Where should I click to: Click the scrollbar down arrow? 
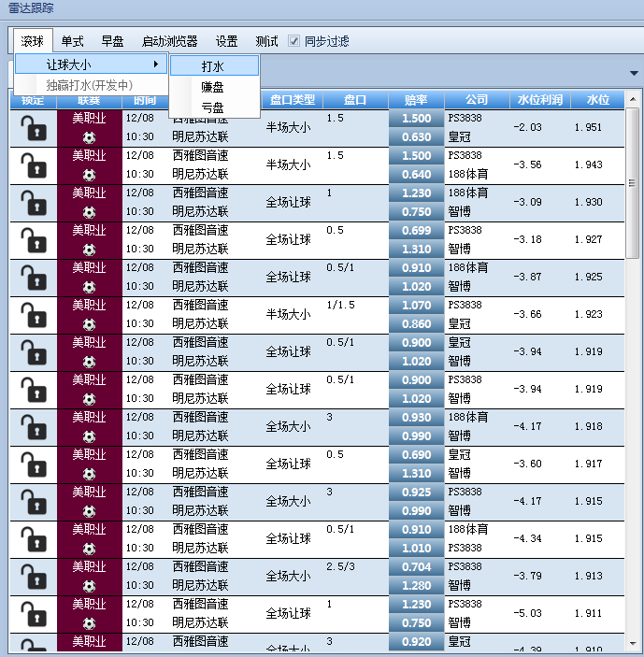click(633, 644)
